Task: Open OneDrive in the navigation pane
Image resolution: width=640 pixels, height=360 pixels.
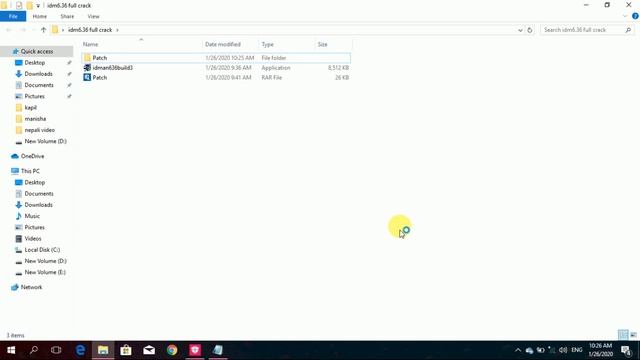Action: [x=32, y=156]
